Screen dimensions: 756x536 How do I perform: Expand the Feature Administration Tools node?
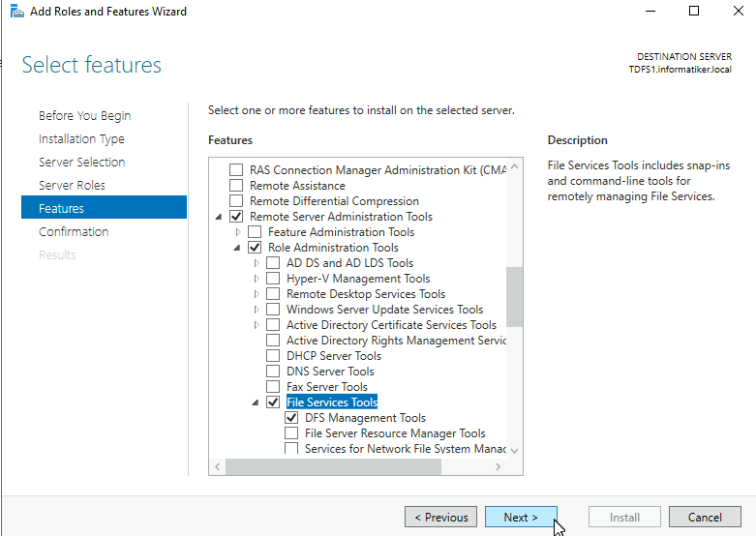coord(238,232)
